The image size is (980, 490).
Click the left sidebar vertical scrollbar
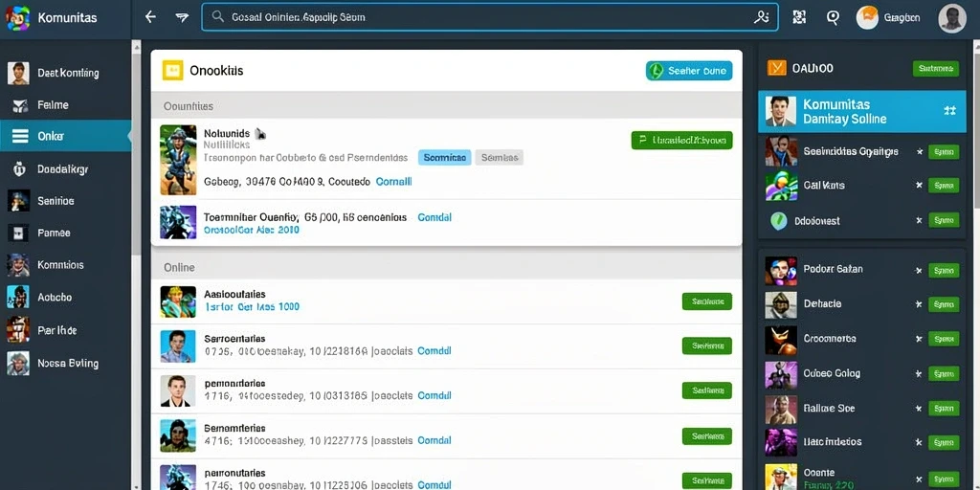[136, 150]
